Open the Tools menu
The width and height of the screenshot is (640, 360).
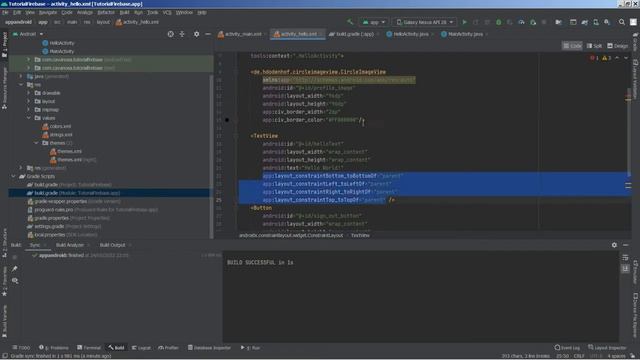tap(152, 13)
